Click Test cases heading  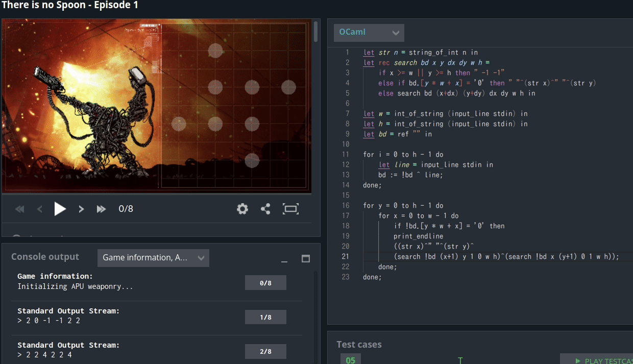pyautogui.click(x=359, y=345)
